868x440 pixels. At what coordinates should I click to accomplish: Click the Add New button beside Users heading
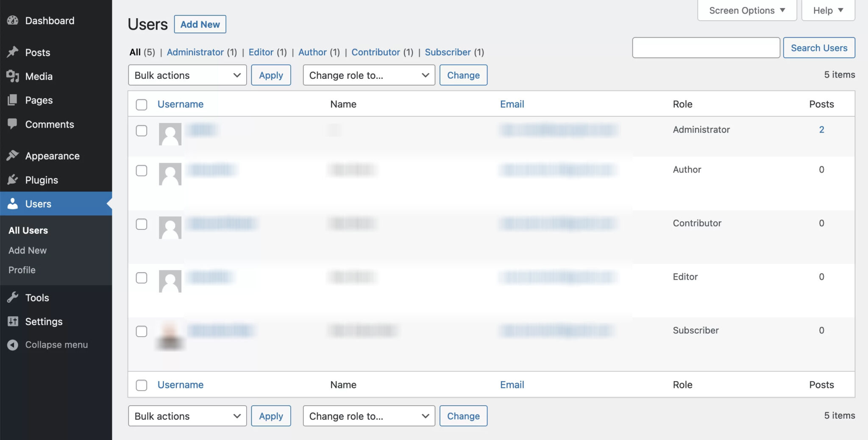coord(200,24)
